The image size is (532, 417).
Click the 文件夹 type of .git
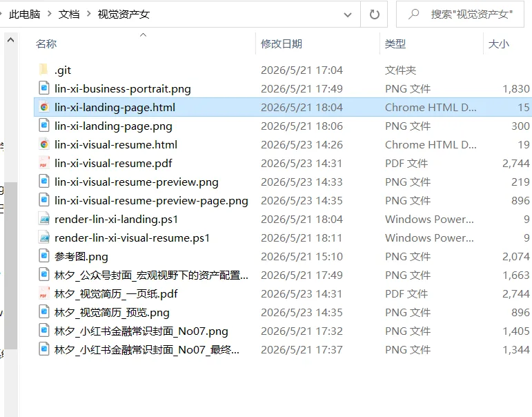400,70
